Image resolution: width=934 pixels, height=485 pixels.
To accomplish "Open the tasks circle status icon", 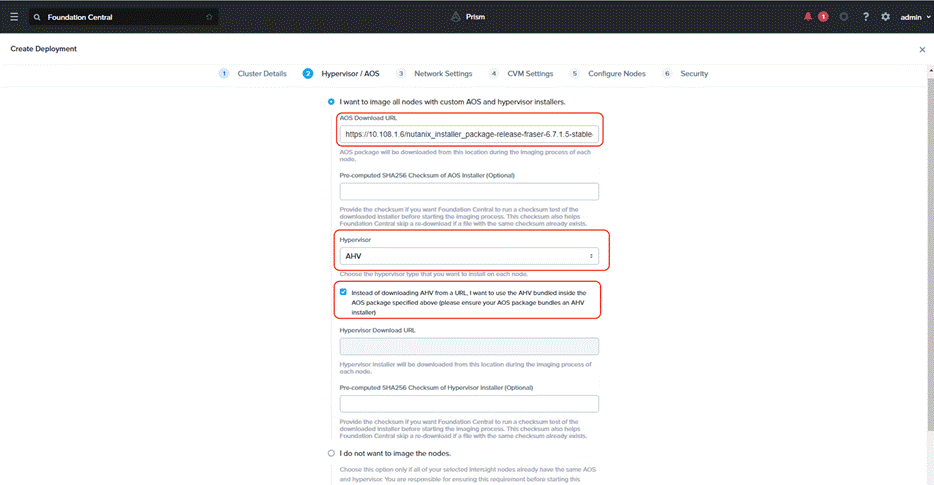I will click(844, 17).
